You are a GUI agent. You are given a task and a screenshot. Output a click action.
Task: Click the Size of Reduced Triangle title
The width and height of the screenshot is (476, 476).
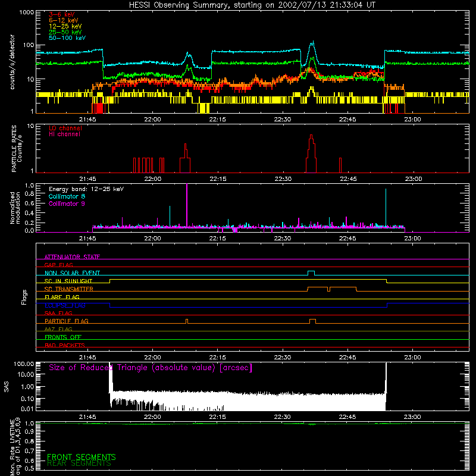click(x=151, y=368)
